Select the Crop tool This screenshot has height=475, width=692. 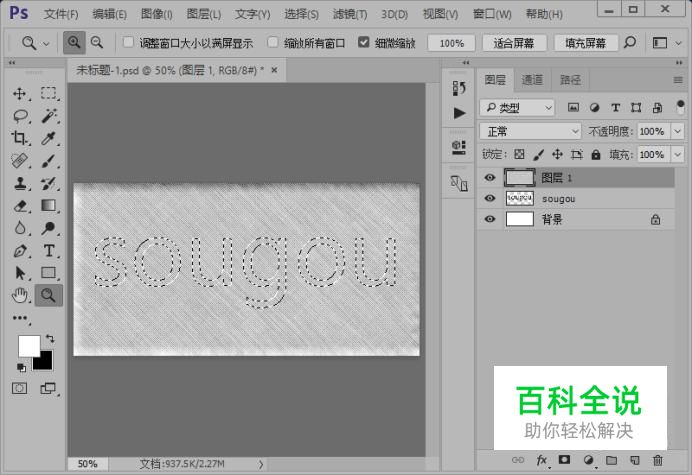point(19,138)
